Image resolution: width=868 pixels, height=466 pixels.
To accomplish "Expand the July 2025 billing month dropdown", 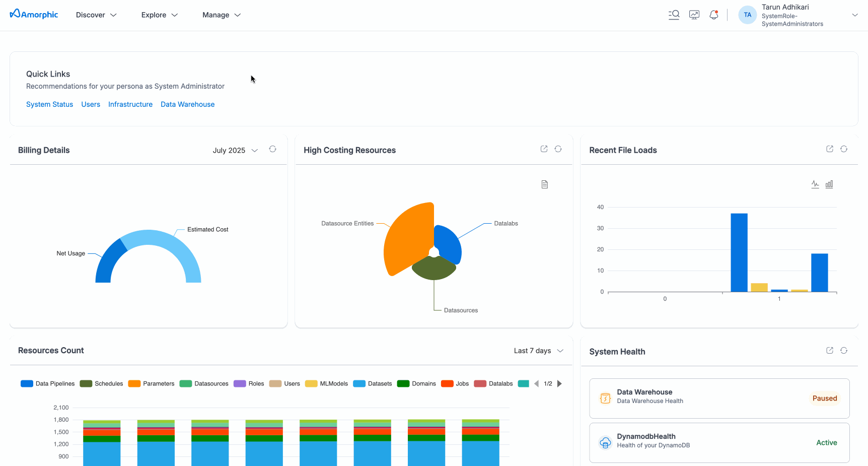I will [235, 150].
